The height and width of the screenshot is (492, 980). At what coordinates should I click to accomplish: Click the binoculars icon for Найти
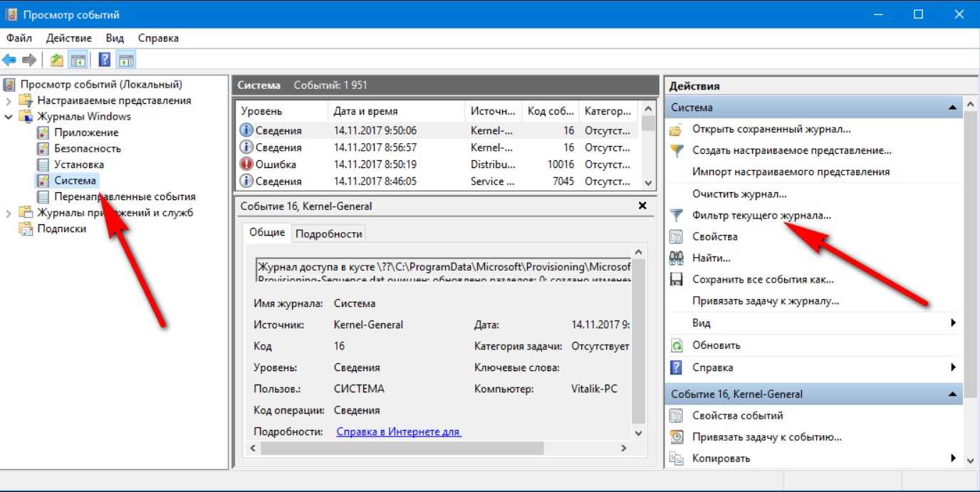coord(677,258)
